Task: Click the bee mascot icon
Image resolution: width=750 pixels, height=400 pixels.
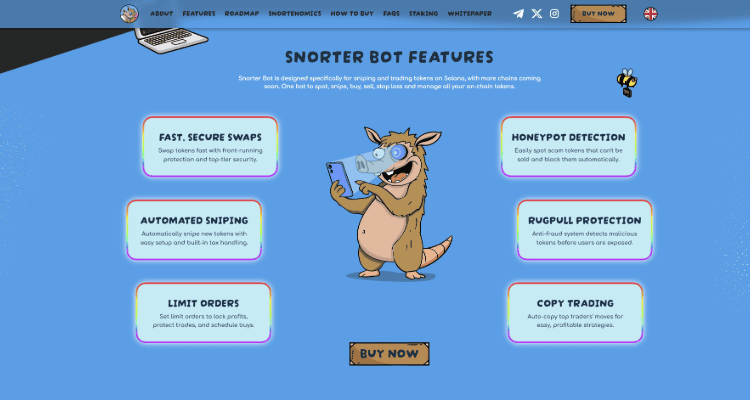Action: pos(627,82)
